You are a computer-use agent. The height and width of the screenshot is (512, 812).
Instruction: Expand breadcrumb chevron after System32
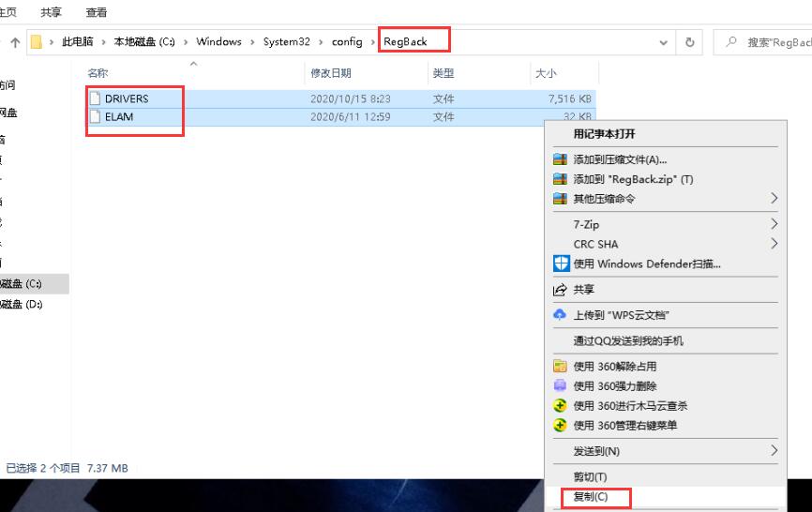click(x=321, y=42)
